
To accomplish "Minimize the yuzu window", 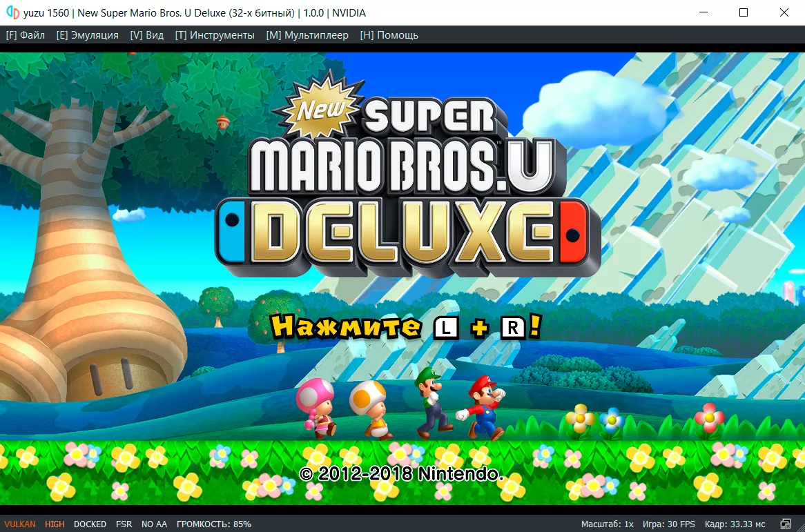I will pyautogui.click(x=704, y=12).
